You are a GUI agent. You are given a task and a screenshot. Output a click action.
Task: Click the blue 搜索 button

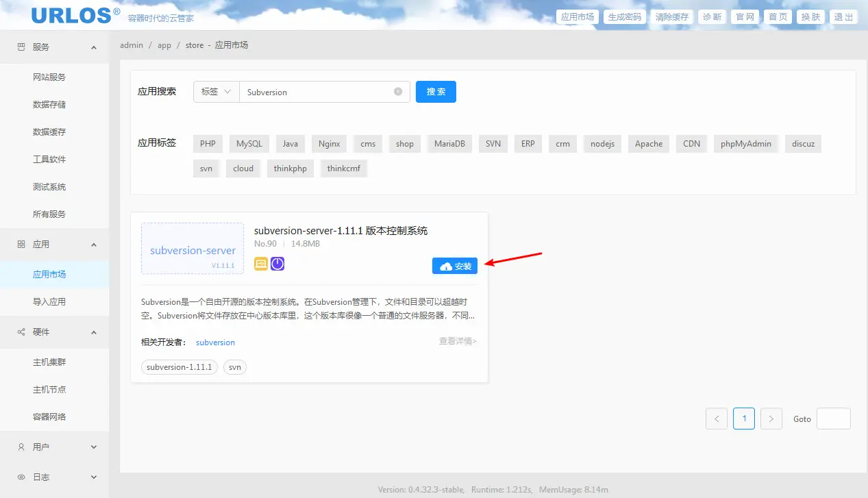coord(436,92)
